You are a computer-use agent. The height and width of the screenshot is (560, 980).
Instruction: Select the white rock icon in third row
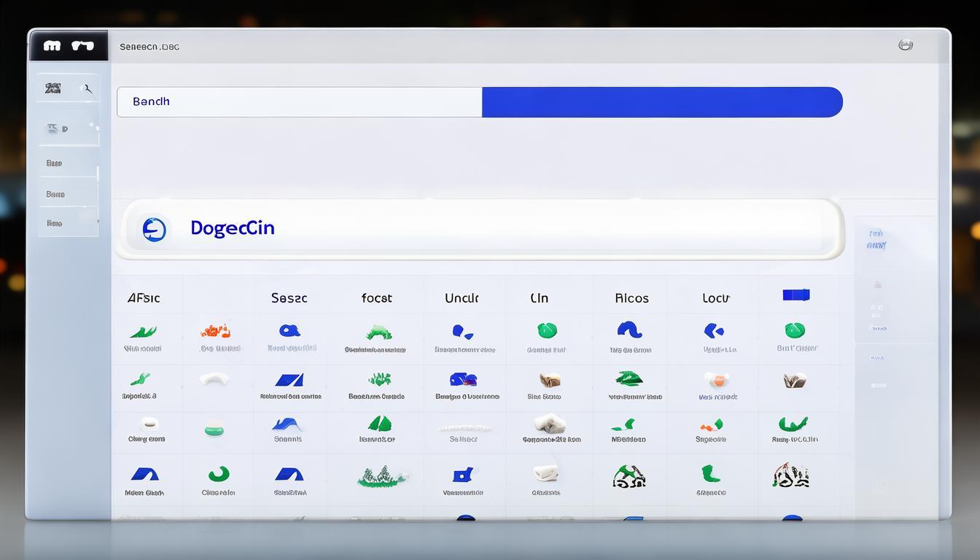click(x=549, y=424)
